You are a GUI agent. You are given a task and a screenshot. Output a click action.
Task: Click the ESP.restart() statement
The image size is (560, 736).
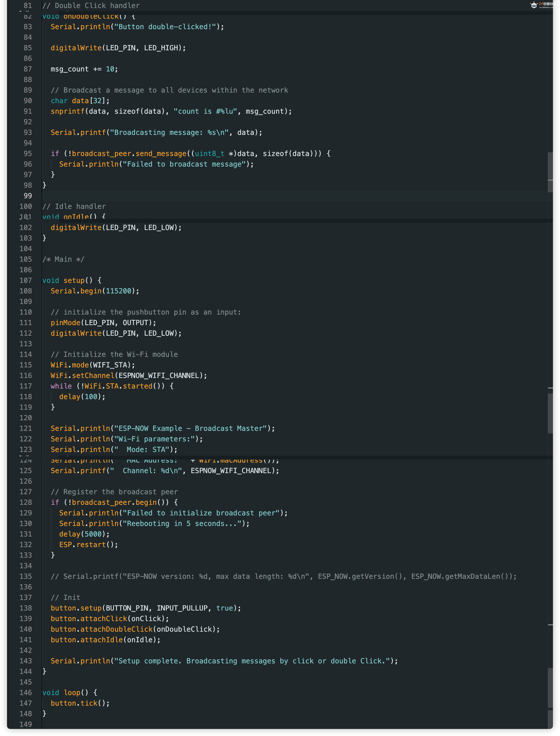point(88,545)
